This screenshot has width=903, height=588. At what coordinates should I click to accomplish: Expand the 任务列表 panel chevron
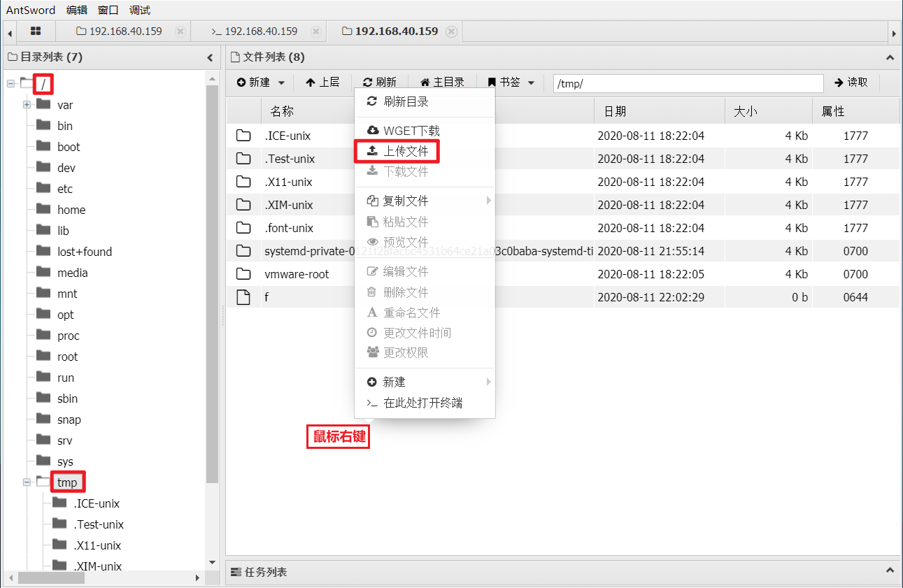(x=890, y=571)
